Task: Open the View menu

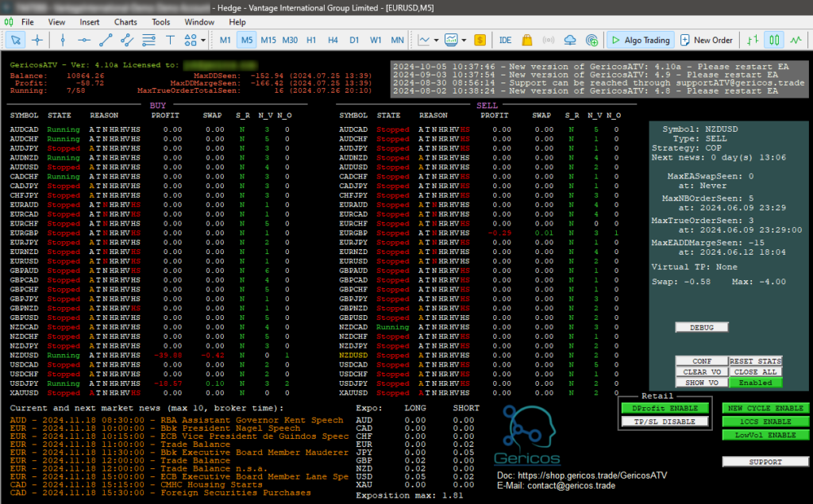Action: (56, 21)
